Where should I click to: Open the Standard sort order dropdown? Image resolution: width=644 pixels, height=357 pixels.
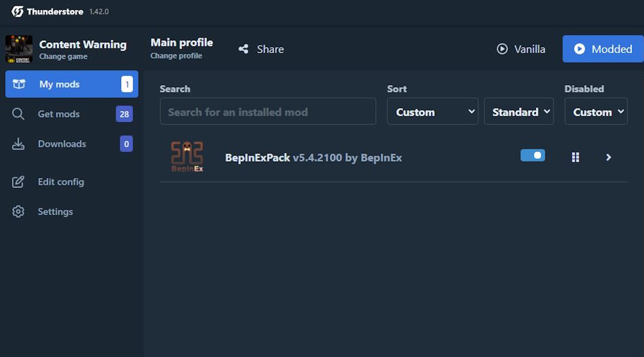pos(518,111)
